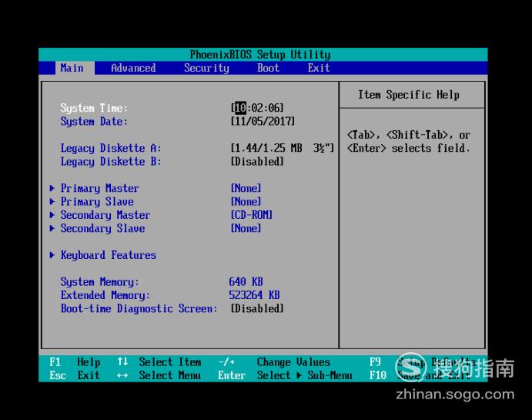Change Legacy Diskette A 1.44/1.25 MB value
Image resolution: width=532 pixels, height=420 pixels.
point(283,148)
